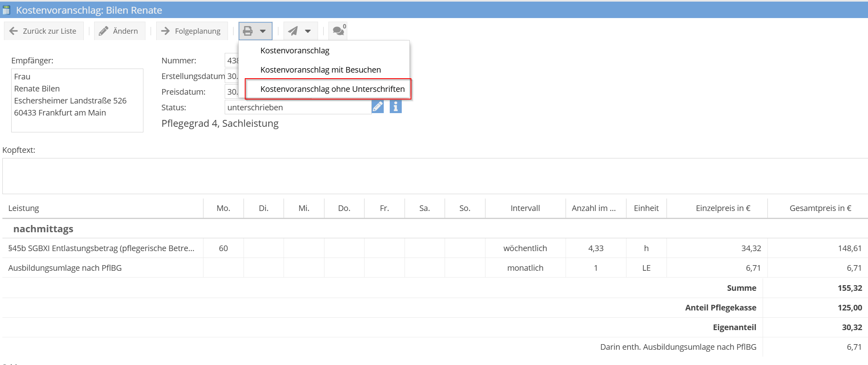Screen dimensions: 868x365
Task: Click the Anteil Pflegekasse value 125,00
Action: (x=850, y=308)
